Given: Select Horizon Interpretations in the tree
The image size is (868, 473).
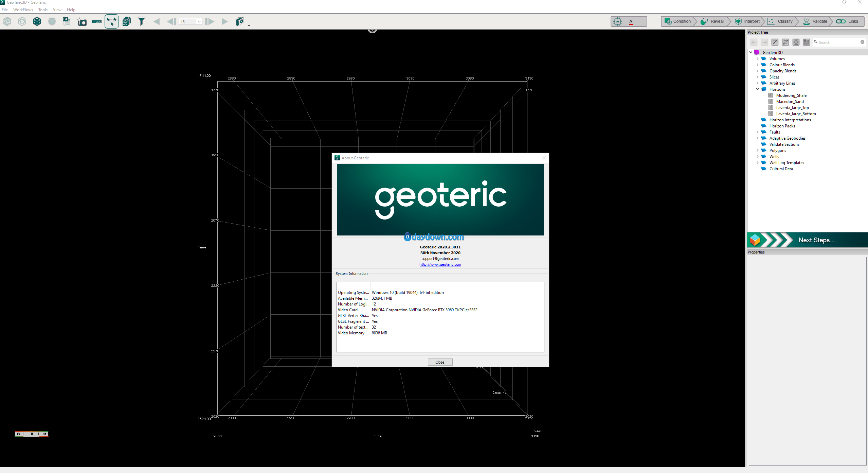Looking at the screenshot, I should pos(790,120).
